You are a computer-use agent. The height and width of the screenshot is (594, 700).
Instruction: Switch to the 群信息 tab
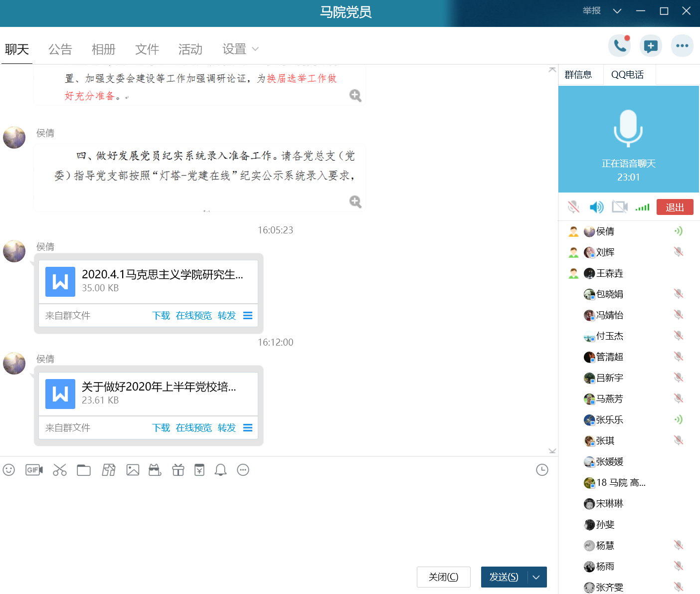578,75
